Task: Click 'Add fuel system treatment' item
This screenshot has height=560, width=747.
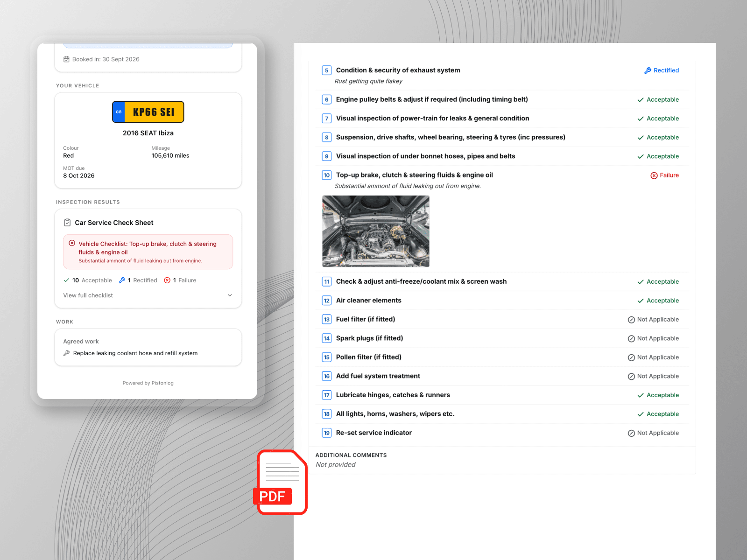Action: click(x=378, y=376)
